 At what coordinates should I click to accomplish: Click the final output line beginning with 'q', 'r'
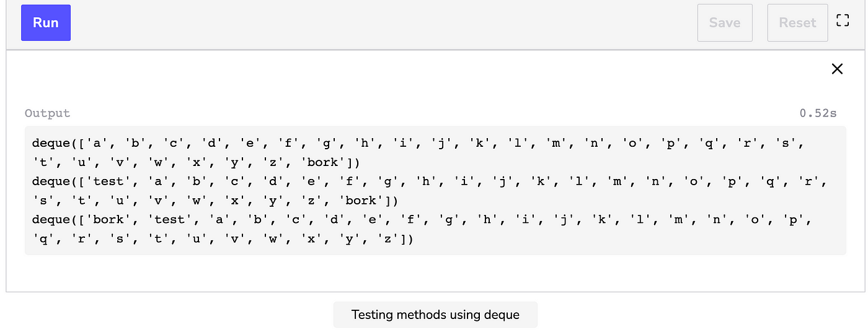pos(223,239)
